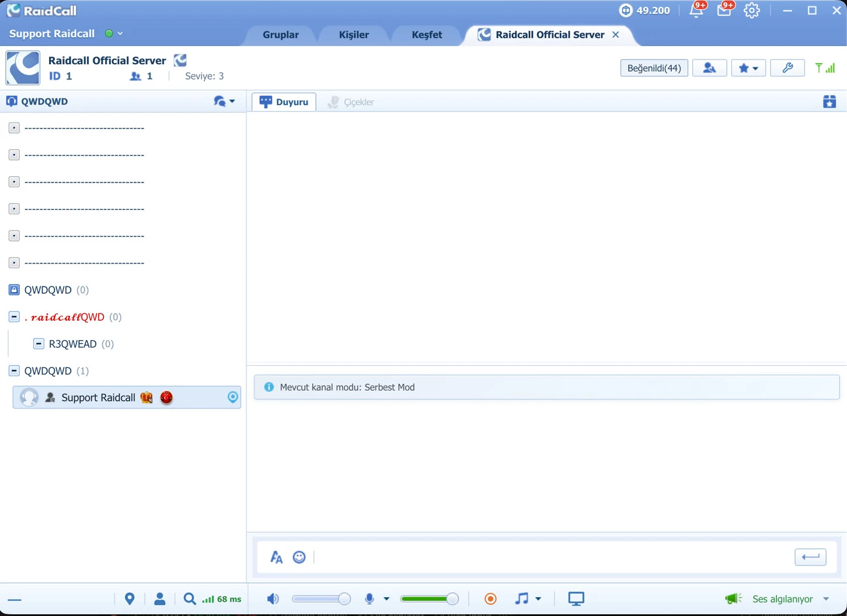Click the coin balance icon beside 49.200
Viewport: 847px width, 616px height.
coord(626,10)
